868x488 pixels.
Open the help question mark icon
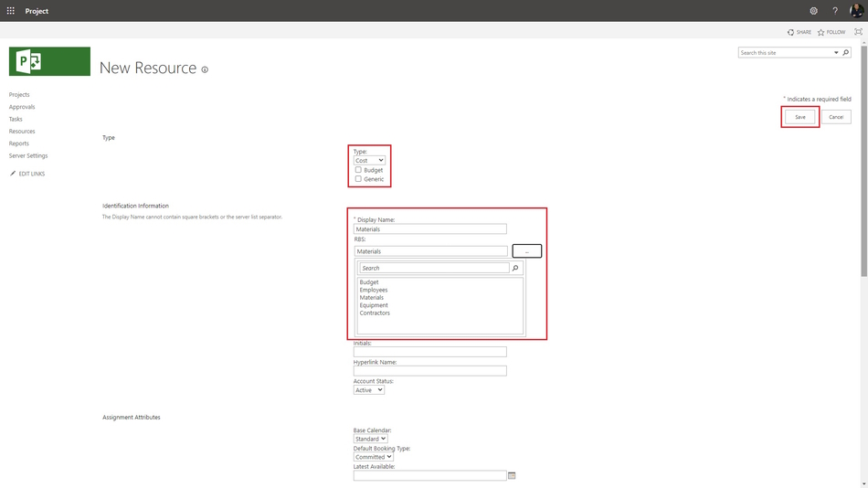tap(835, 11)
